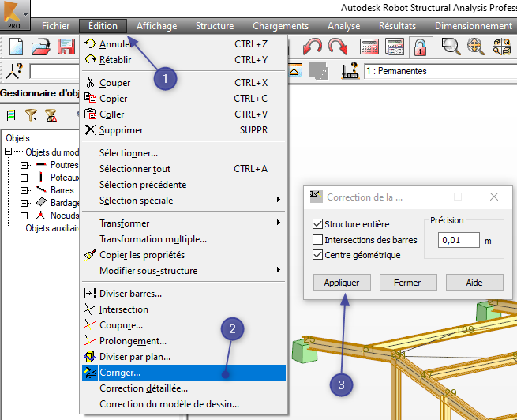Click the Open folder toolbar icon
Screen dimensions: 517x420
(x=41, y=47)
